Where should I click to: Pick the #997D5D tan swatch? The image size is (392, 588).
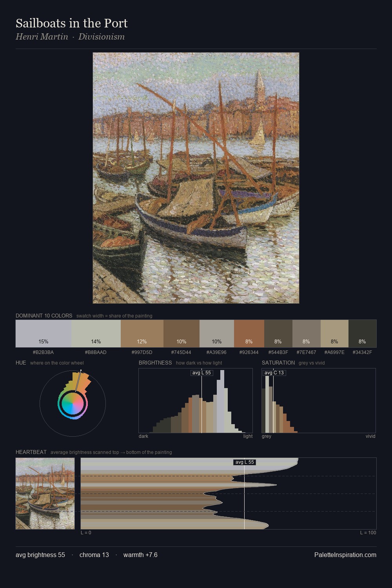142,334
